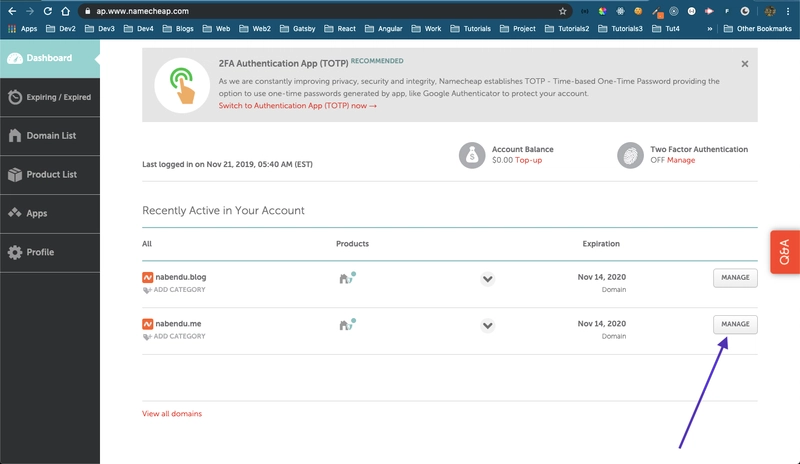The height and width of the screenshot is (464, 800).
Task: Open the Tutorials2 bookmarks folder
Action: pos(567,29)
